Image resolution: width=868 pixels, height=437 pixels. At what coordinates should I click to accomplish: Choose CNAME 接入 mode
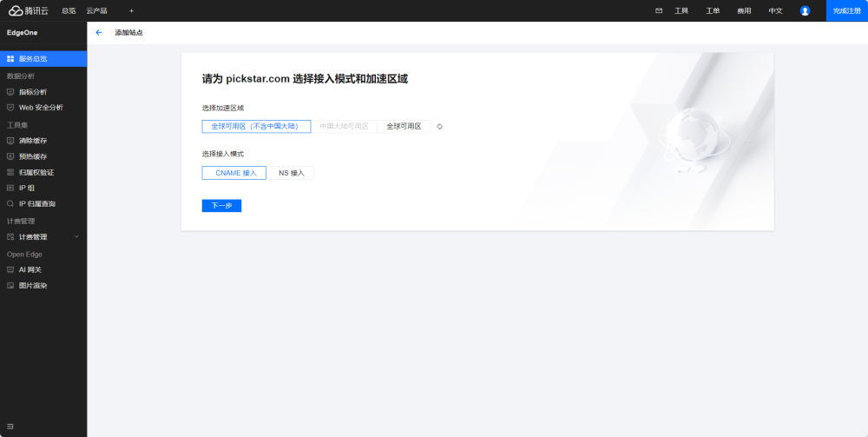pyautogui.click(x=234, y=173)
